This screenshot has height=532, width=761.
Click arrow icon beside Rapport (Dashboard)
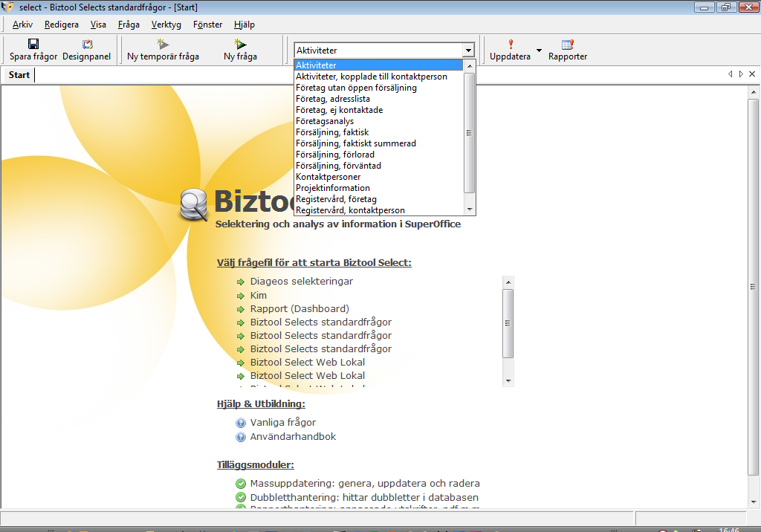coord(240,309)
